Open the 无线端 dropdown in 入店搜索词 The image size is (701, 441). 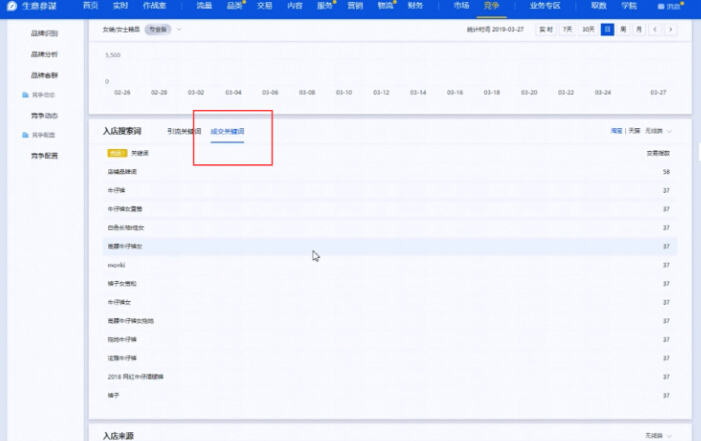660,131
